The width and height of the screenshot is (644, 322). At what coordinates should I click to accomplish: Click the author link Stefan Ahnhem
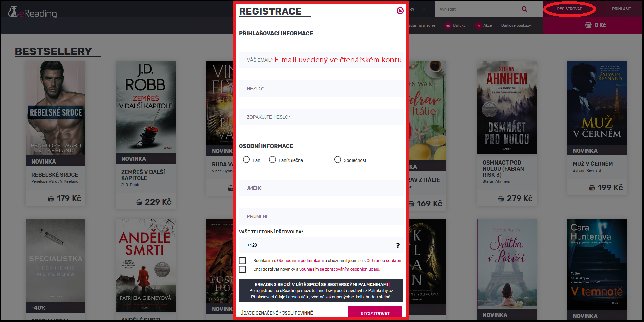click(496, 182)
